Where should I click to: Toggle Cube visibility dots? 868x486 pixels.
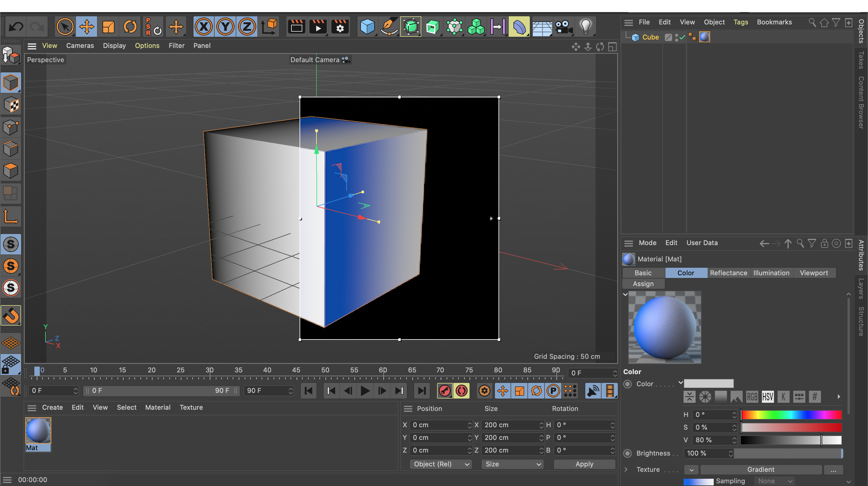[x=677, y=37]
